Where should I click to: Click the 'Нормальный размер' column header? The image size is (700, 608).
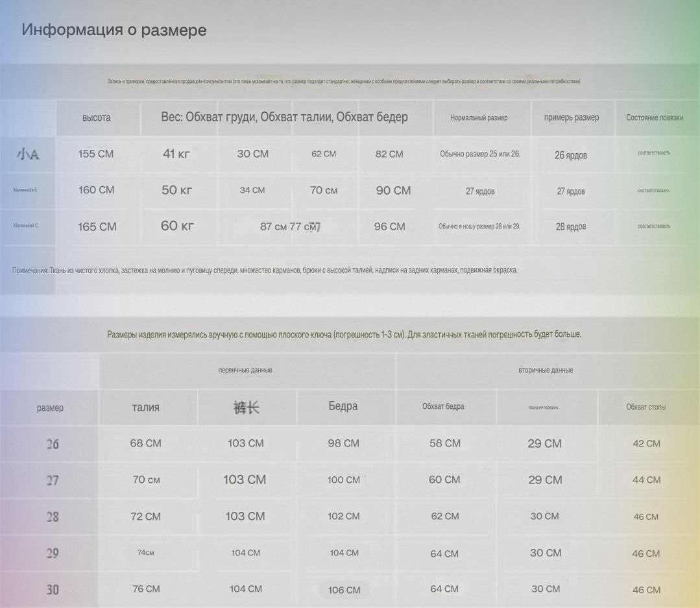click(479, 117)
